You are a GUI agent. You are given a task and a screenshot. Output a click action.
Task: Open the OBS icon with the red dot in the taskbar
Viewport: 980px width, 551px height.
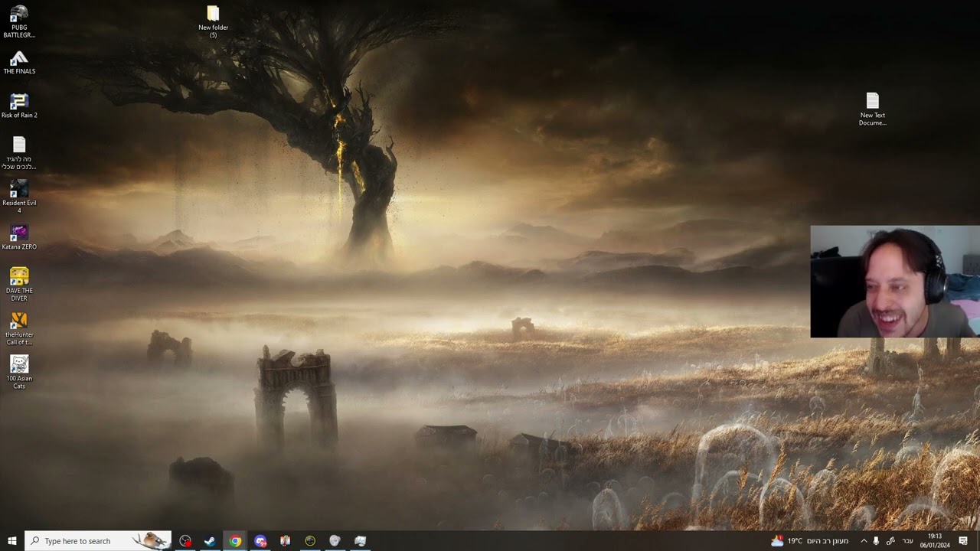(x=185, y=541)
